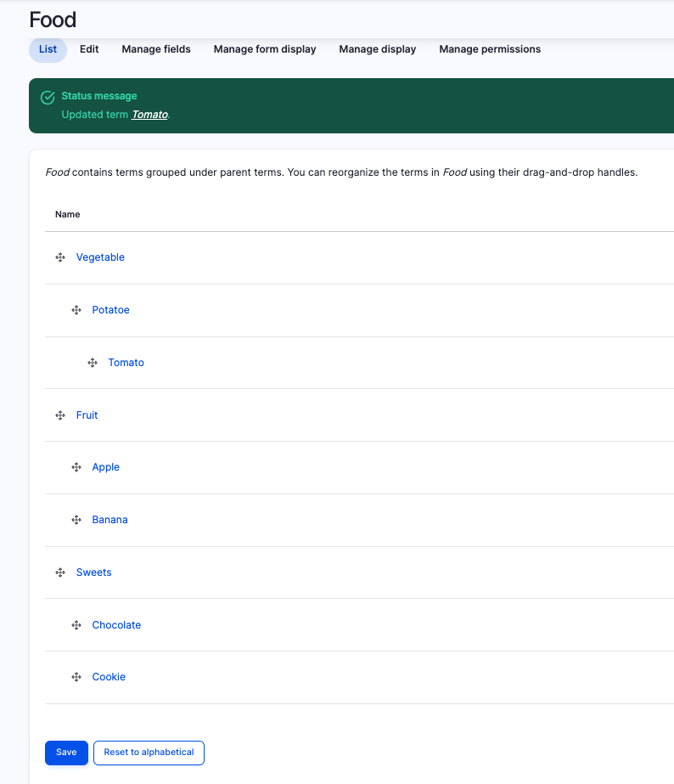Screen dimensions: 674x784
Task: Grab the drag handle beside Tomato row
Action: click(93, 363)
